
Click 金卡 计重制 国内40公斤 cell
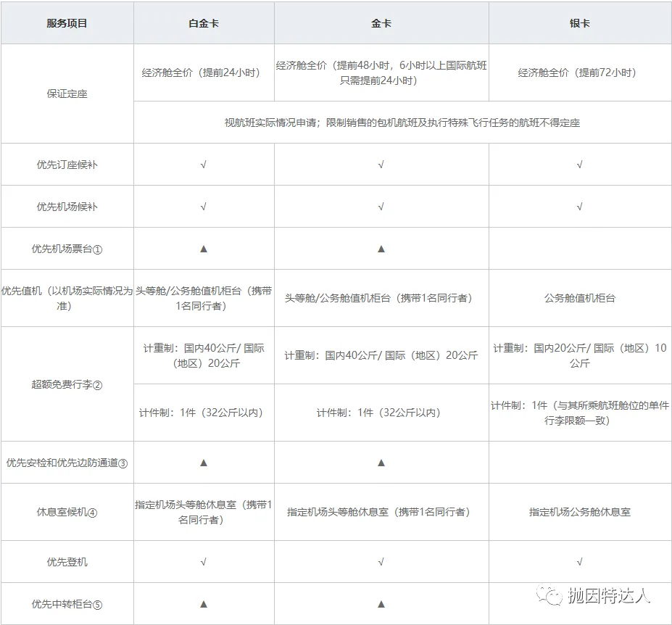(381, 355)
